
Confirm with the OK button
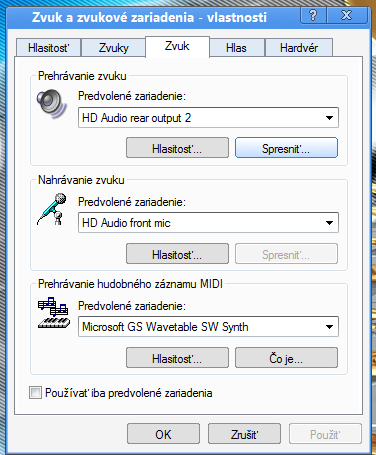point(163,434)
